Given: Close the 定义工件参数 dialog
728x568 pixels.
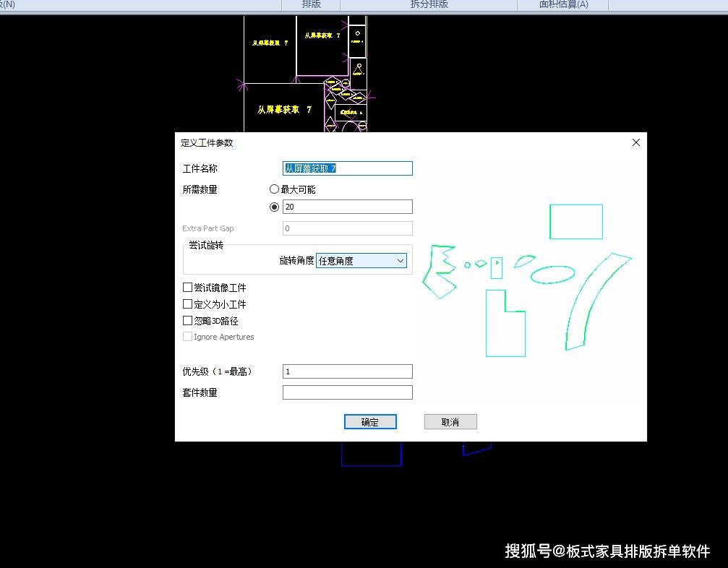Looking at the screenshot, I should pyautogui.click(x=635, y=142).
